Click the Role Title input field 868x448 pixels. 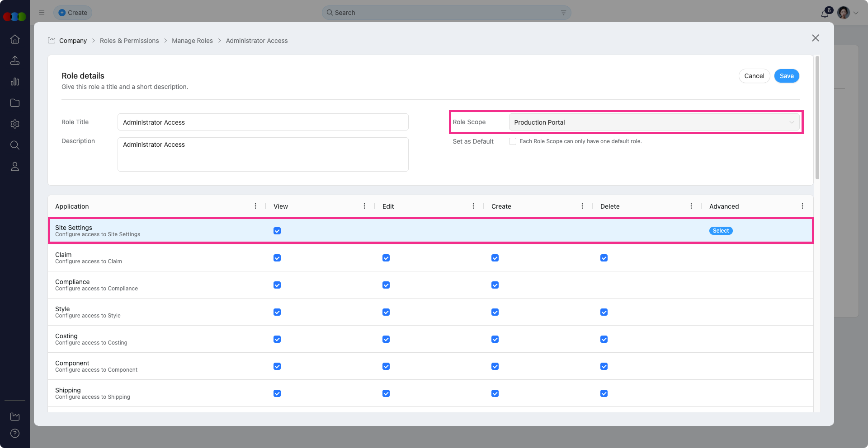tap(263, 122)
